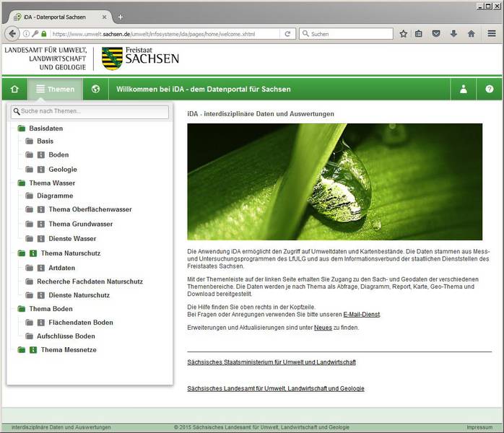Toggle the Themen menu
Screen dimensions: 504x433
55,89
